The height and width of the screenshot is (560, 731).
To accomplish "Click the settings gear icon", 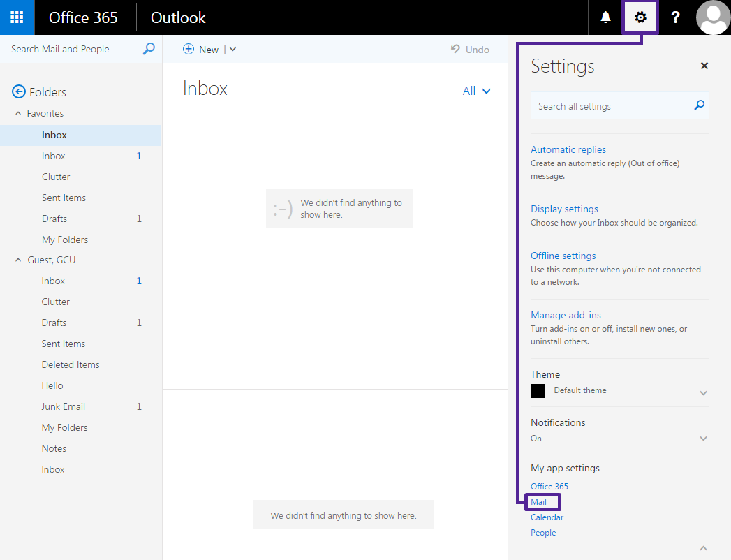I will click(x=640, y=17).
